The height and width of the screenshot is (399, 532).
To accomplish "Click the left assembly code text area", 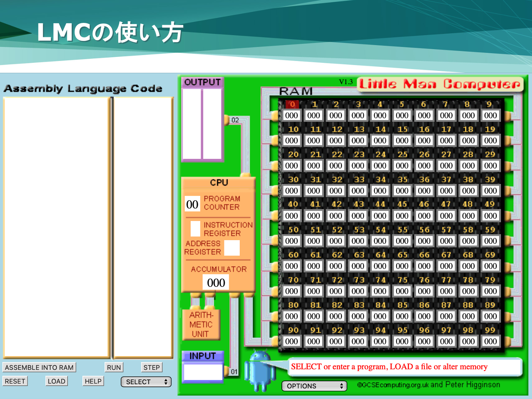I will pos(56,227).
